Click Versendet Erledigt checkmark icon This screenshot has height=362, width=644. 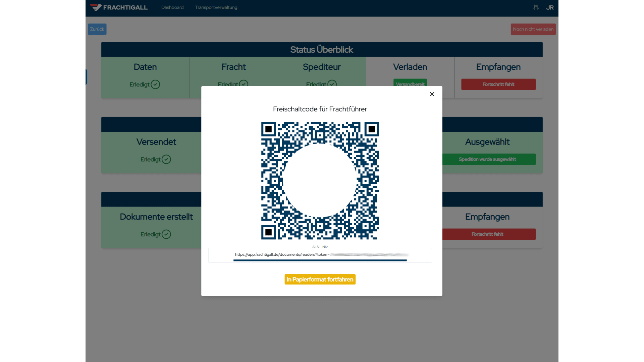166,159
